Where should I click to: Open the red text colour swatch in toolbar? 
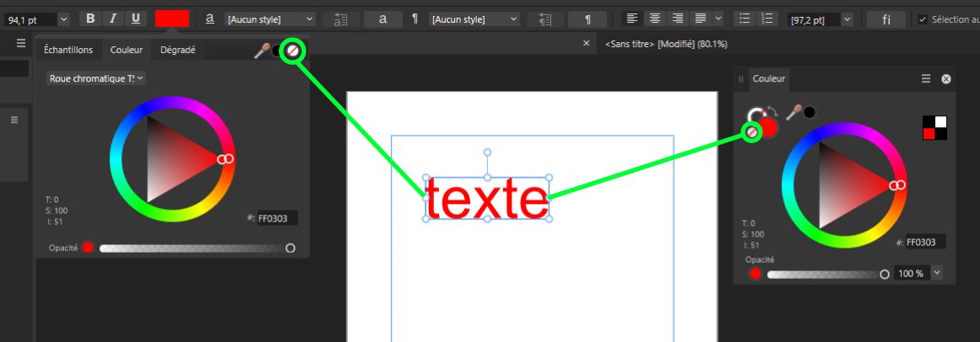tap(172, 19)
